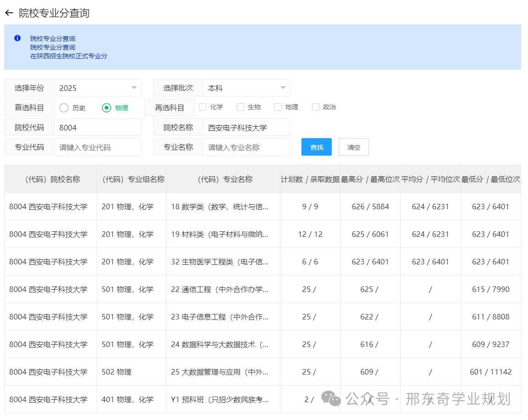Click the 专业代码 input field

97,147
